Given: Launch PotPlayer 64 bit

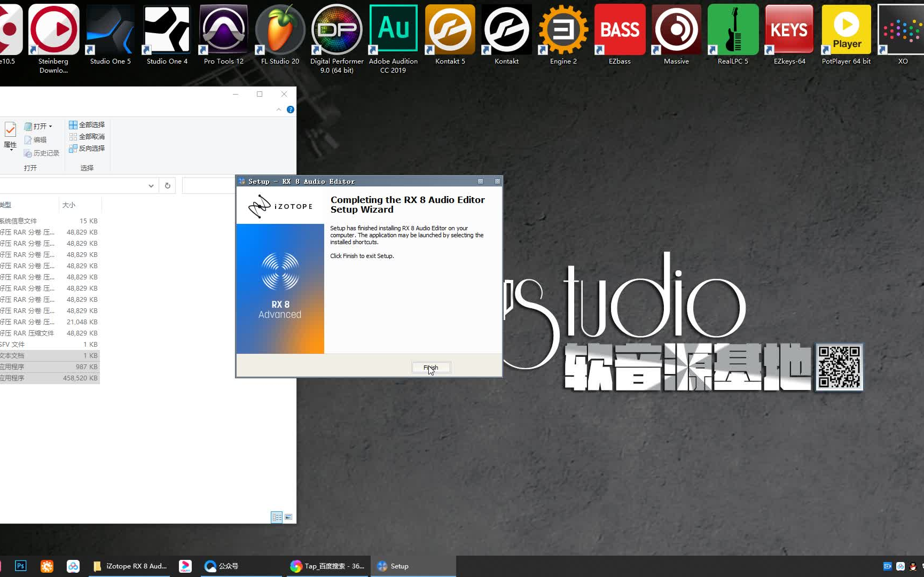Looking at the screenshot, I should pyautogui.click(x=845, y=29).
